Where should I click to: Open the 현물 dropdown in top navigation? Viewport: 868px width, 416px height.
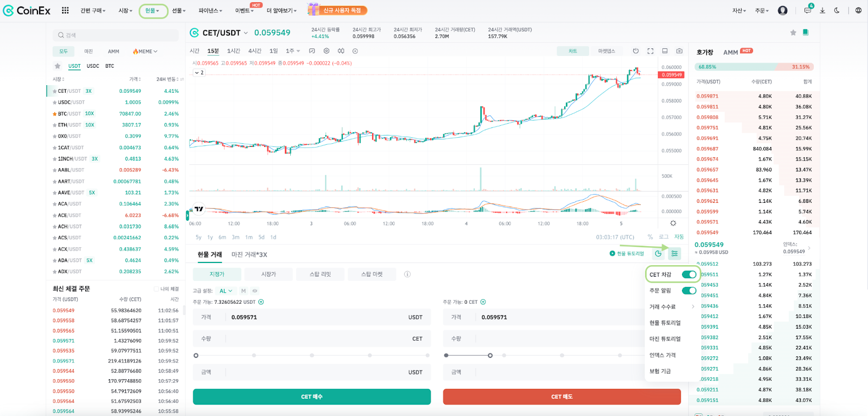tap(152, 11)
